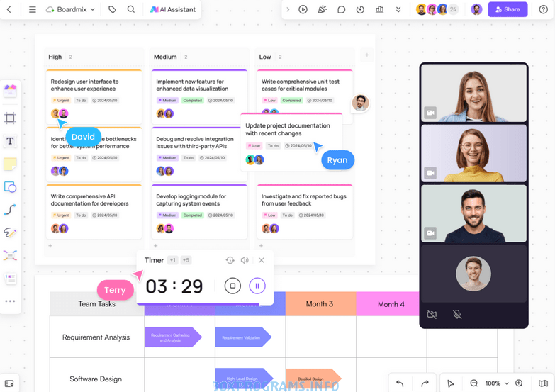Open card Investigate and fix reported bugs

[x=305, y=211]
